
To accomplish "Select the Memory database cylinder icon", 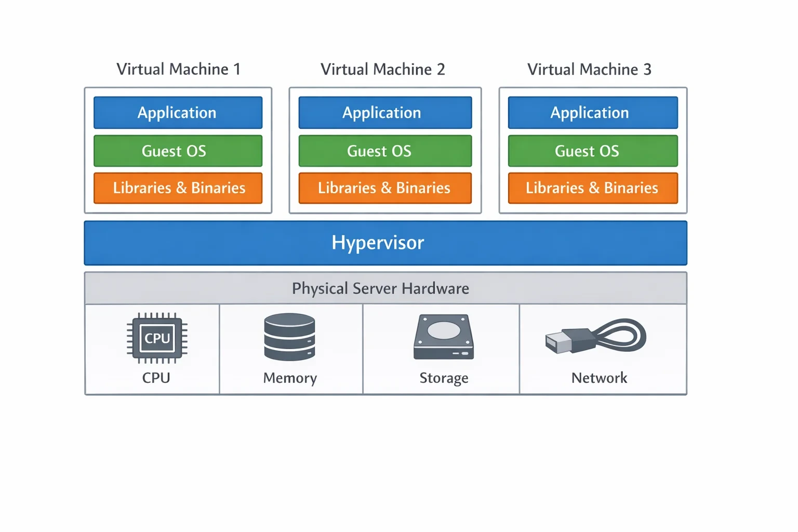I will (289, 337).
